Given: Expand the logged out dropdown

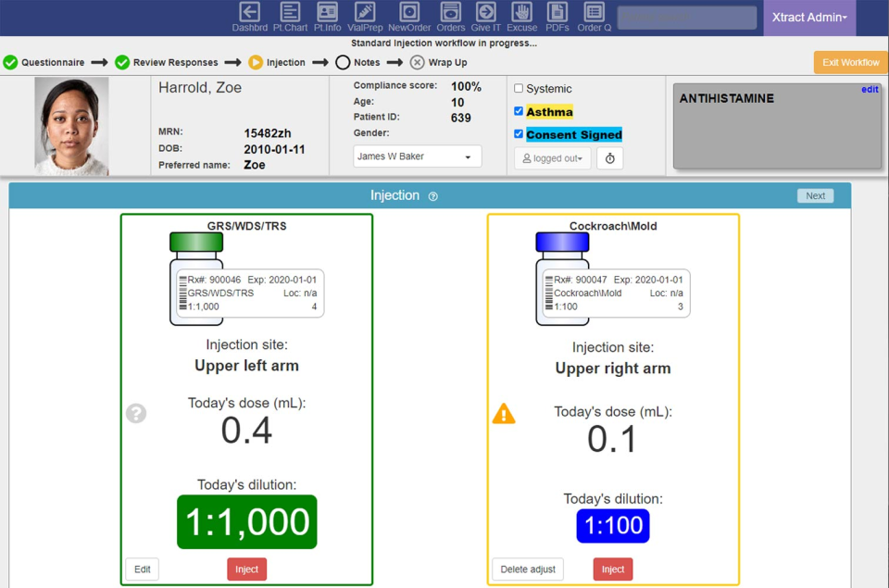Looking at the screenshot, I should coord(552,157).
